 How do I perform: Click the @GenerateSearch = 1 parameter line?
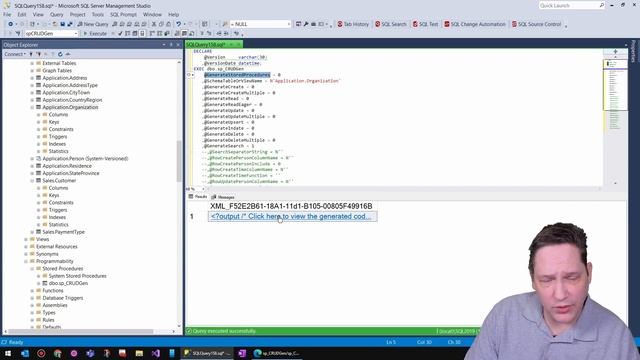tap(229, 146)
